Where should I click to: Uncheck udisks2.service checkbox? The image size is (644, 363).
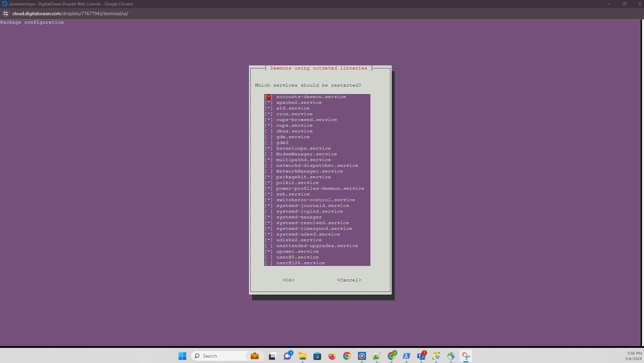[x=269, y=240]
